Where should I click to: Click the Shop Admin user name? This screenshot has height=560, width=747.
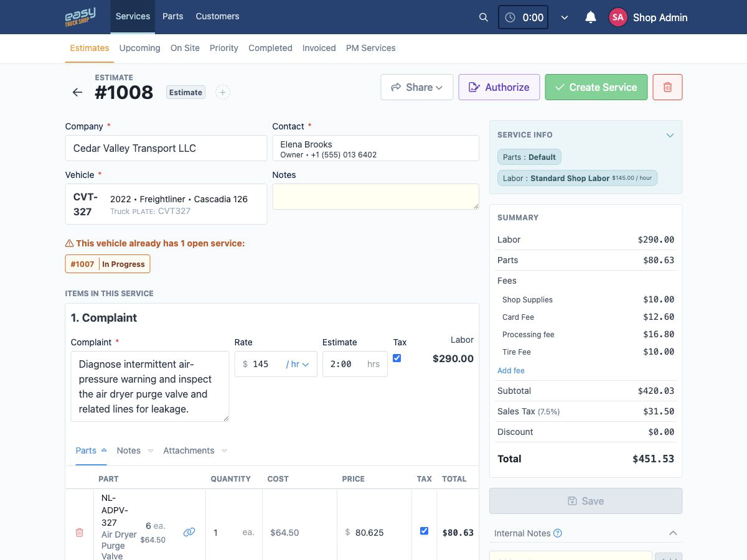660,17
